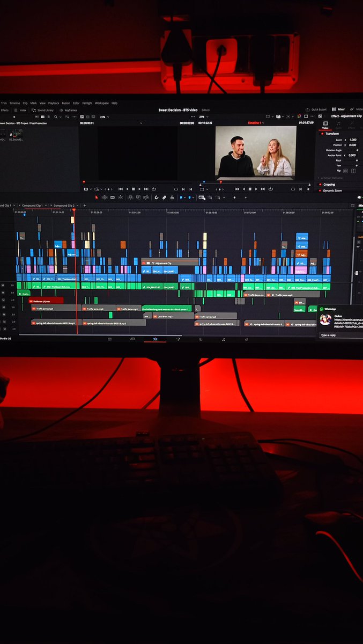Image resolution: width=363 pixels, height=644 pixels.
Task: Add a marker with the Marker icon
Action: point(189,197)
